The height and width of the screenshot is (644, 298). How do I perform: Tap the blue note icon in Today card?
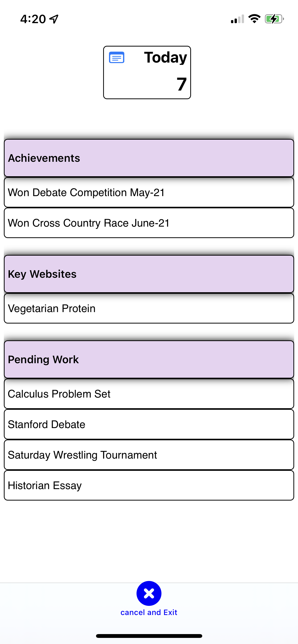coord(117,57)
